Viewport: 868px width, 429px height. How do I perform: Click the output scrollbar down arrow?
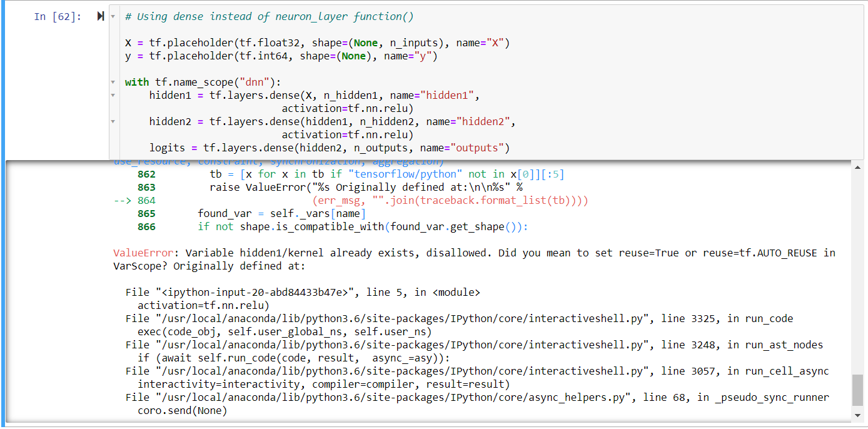pos(857,415)
